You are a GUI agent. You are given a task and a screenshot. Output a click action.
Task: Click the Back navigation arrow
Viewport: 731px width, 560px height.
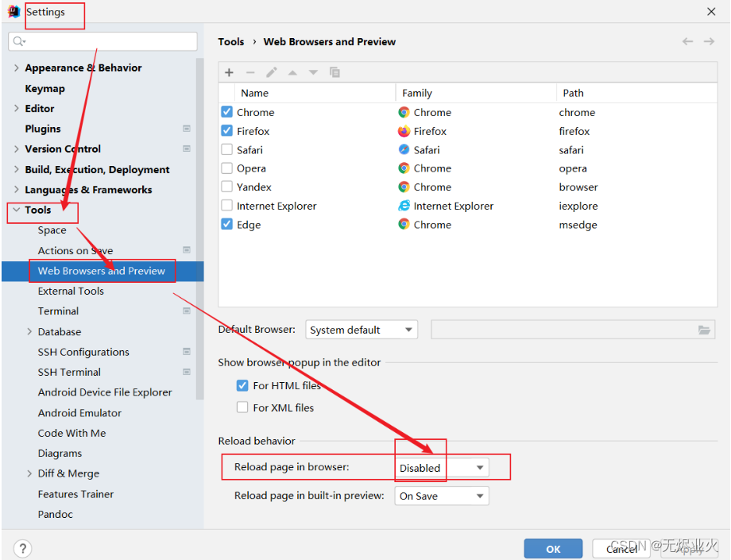(687, 41)
